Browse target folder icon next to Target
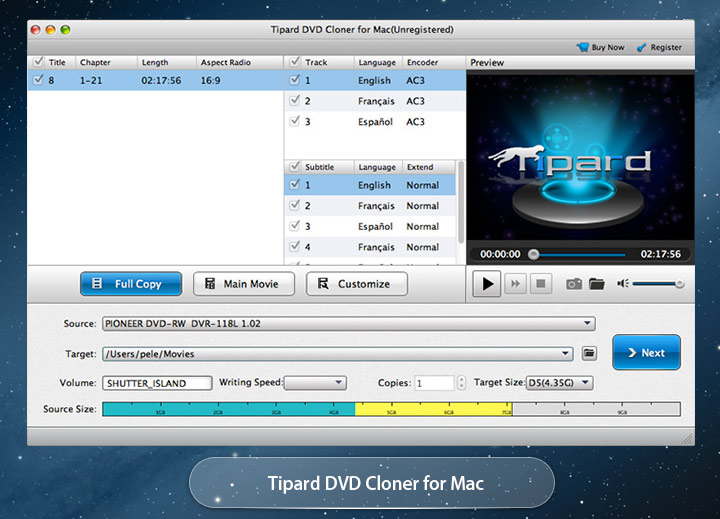This screenshot has height=519, width=720. click(589, 353)
